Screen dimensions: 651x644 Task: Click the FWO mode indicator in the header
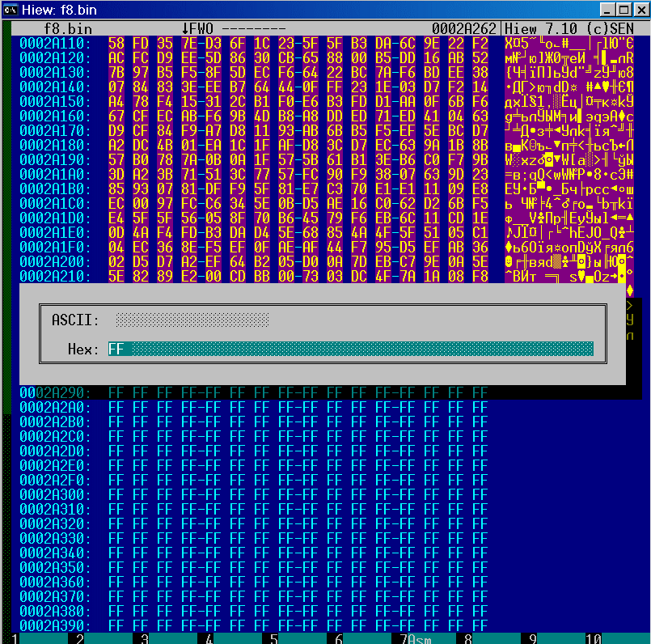202,28
